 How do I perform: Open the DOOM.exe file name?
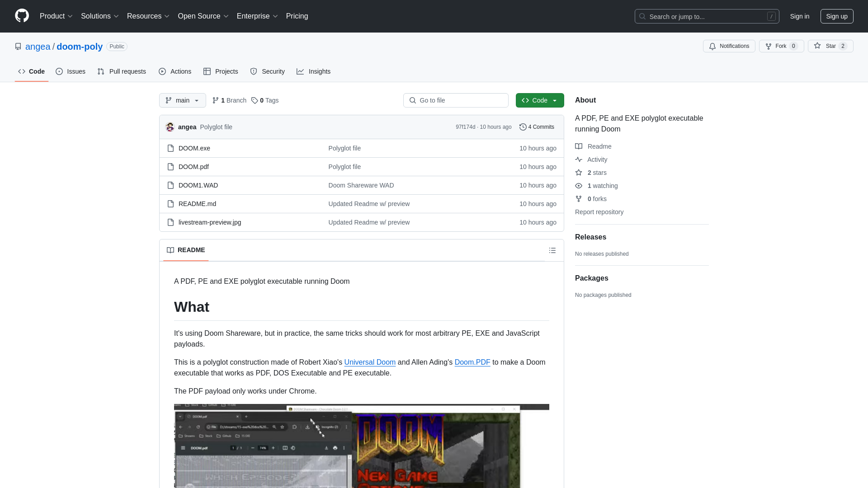[x=194, y=148]
